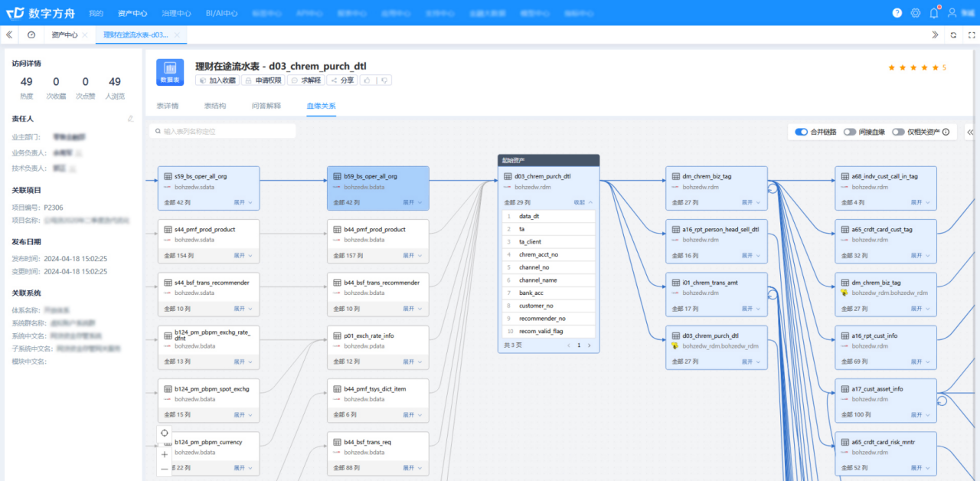Switch to the 表结构 tab

pyautogui.click(x=214, y=106)
